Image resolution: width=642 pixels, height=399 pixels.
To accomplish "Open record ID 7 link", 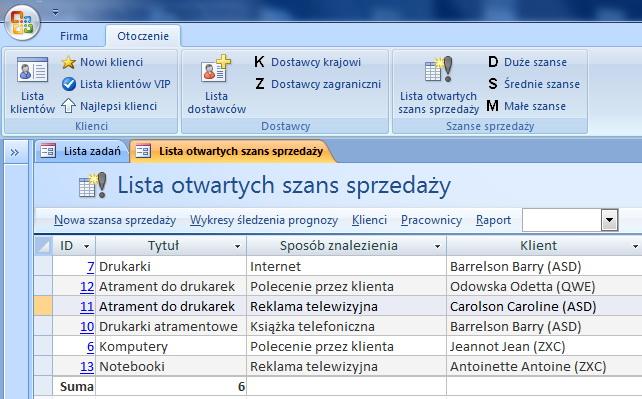I will 90,267.
